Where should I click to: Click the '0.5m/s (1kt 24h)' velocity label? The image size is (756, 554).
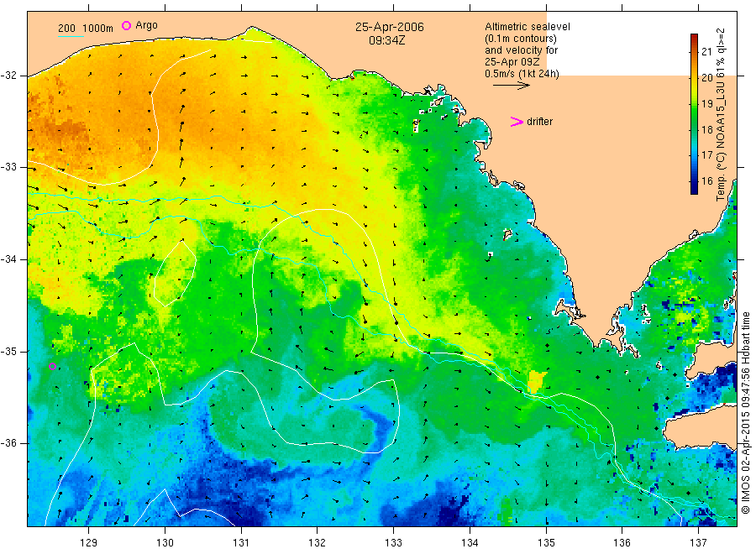tap(522, 74)
